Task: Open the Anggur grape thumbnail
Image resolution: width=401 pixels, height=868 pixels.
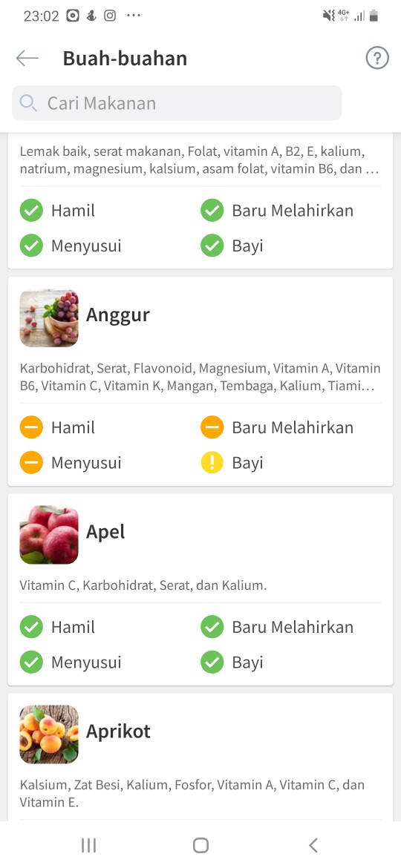Action: pos(49,318)
